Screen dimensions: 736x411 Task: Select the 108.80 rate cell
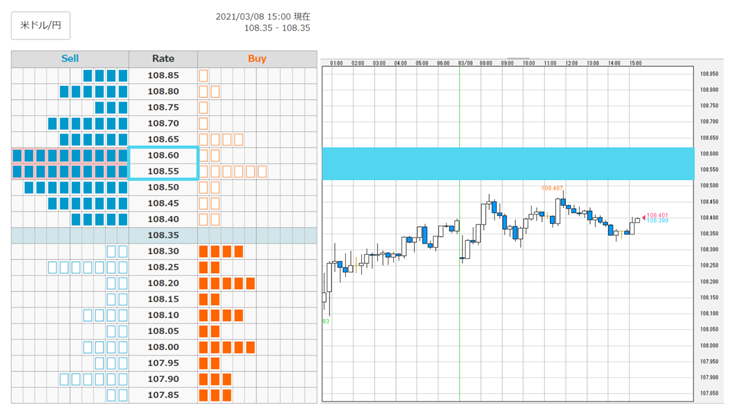pyautogui.click(x=163, y=91)
